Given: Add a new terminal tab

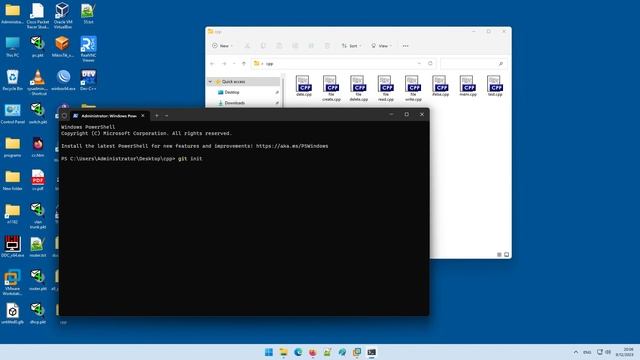Looking at the screenshot, I should [x=157, y=116].
